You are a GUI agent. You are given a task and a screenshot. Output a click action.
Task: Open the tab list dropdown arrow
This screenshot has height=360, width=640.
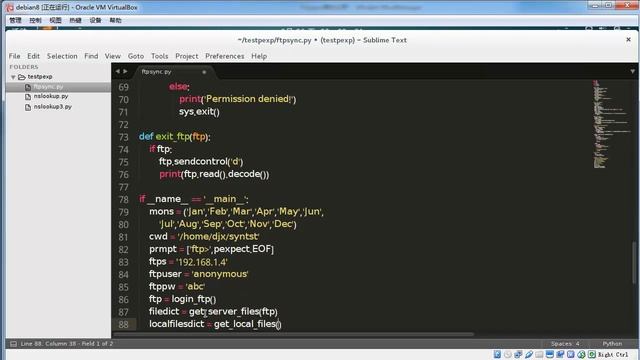coord(632,71)
